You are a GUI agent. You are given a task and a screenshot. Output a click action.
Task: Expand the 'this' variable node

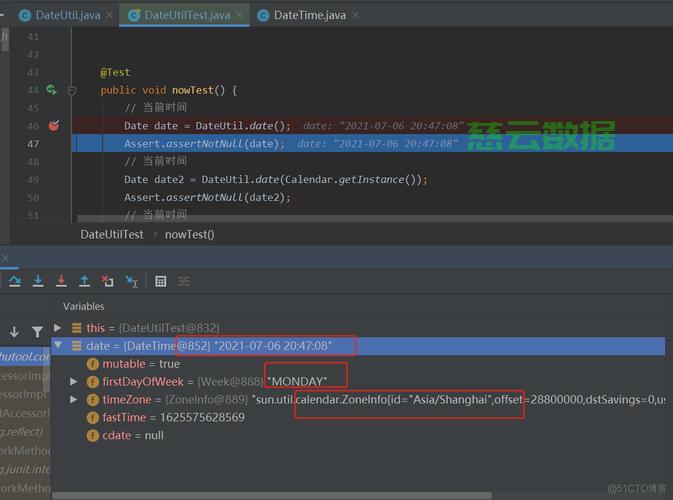coord(58,328)
